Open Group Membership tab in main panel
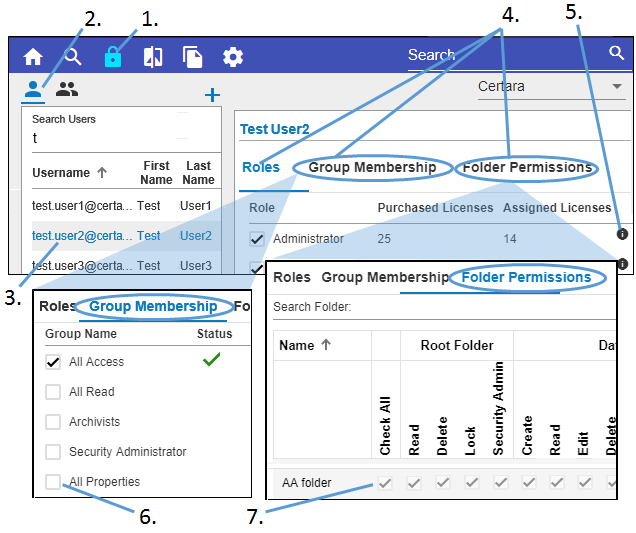This screenshot has height=533, width=636. tap(372, 167)
